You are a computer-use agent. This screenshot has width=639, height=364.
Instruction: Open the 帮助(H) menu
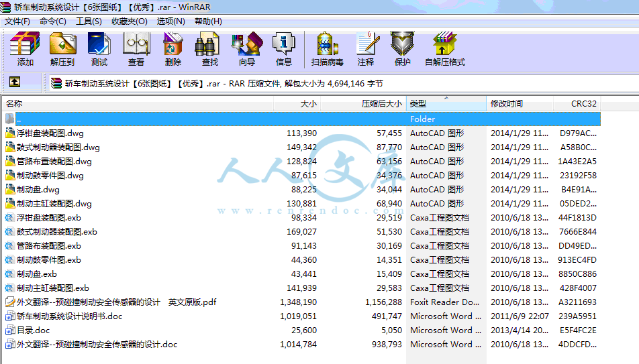(x=208, y=21)
